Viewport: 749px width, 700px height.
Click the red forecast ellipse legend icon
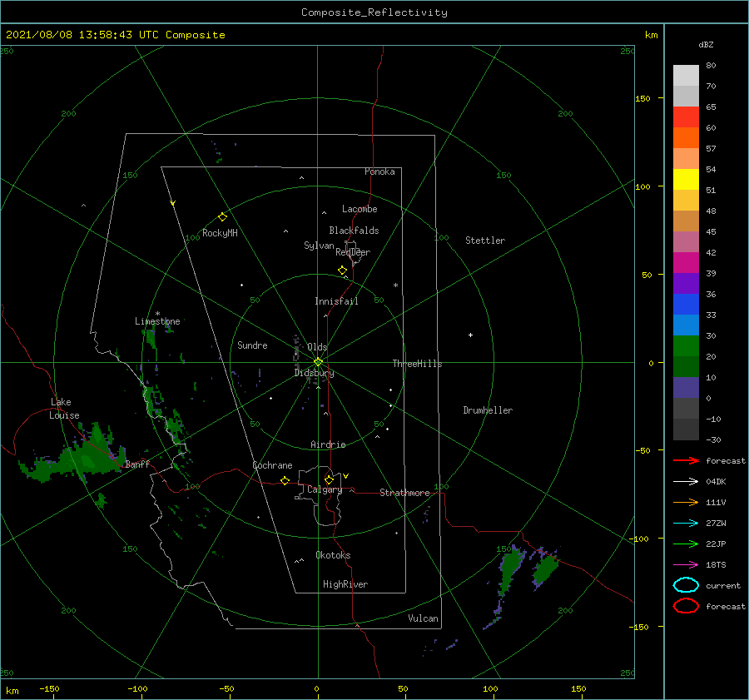(686, 606)
